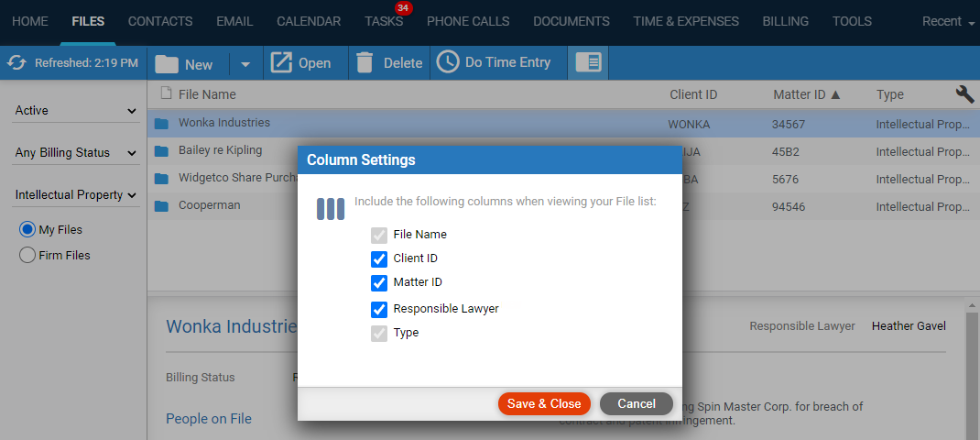The width and height of the screenshot is (980, 440).
Task: Uncheck the Responsible Lawyer column checkbox
Action: pos(379,309)
